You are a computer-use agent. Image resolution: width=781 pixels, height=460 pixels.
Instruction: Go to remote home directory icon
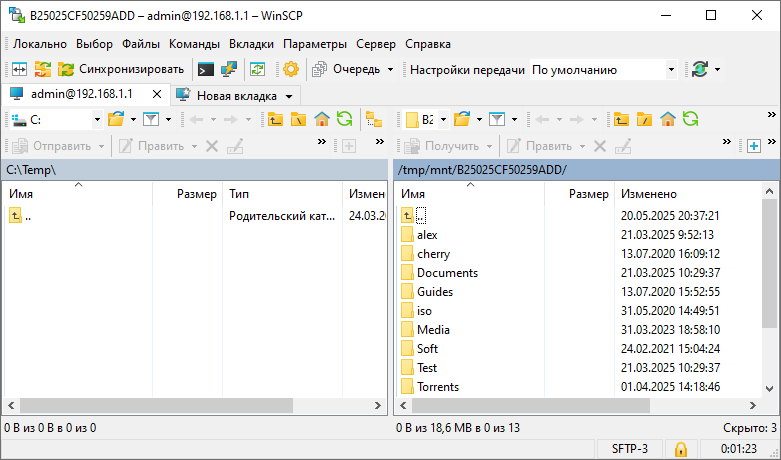(x=668, y=119)
